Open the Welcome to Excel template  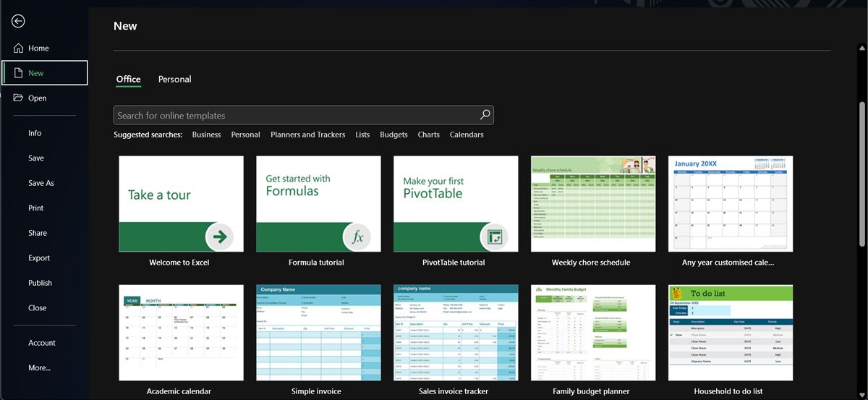tap(181, 204)
